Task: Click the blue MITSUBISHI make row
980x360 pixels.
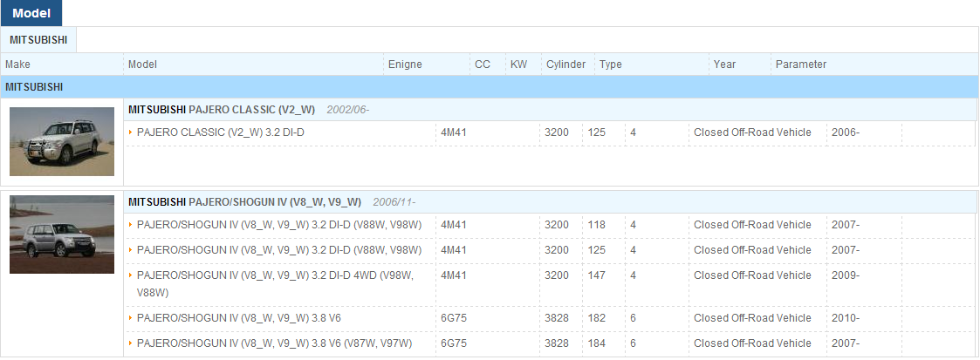Action: [x=490, y=87]
